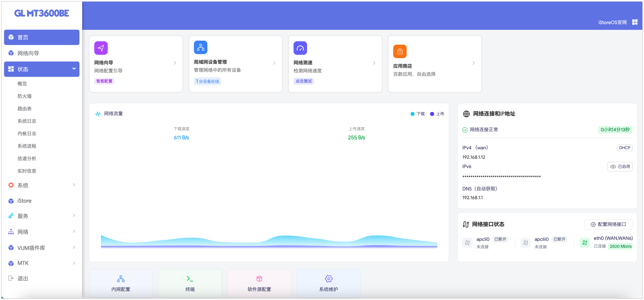Click the 内网配置 network icon
Viewport: 644px width, 300px height.
pyautogui.click(x=121, y=279)
